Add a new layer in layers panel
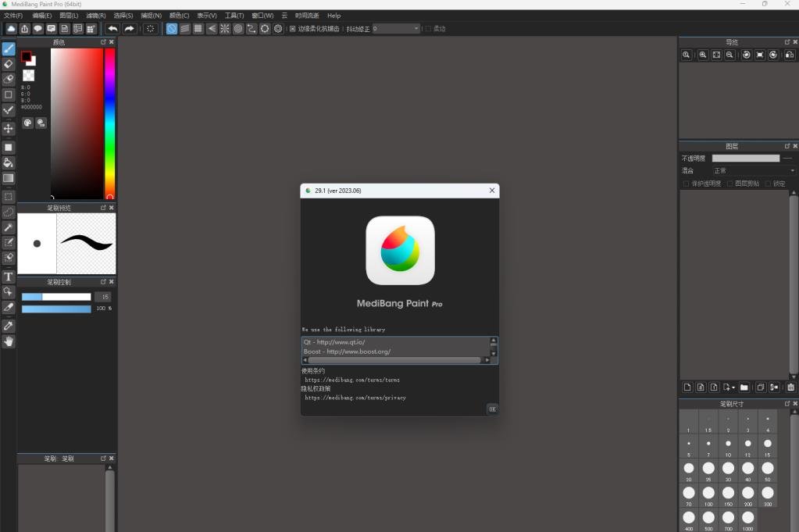The height and width of the screenshot is (532, 799). coord(687,387)
